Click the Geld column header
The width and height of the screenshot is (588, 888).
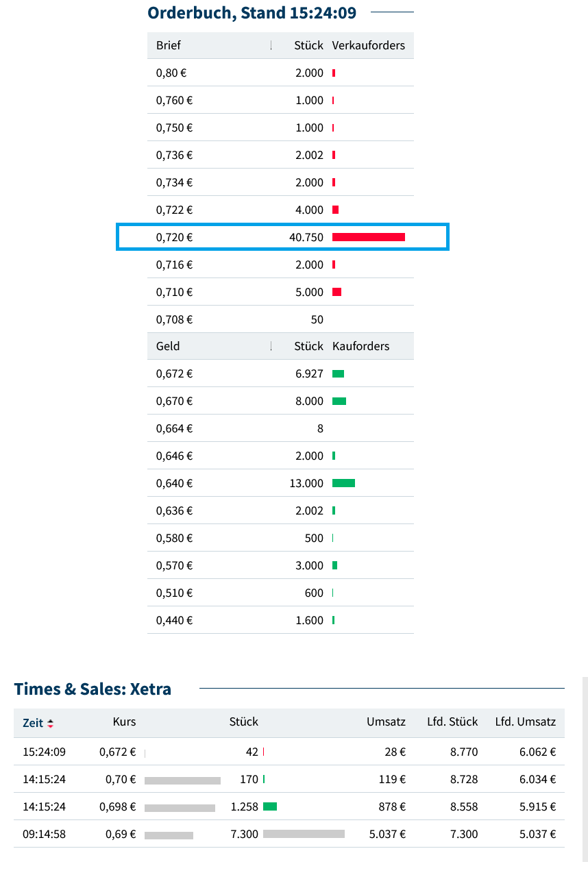tap(168, 346)
